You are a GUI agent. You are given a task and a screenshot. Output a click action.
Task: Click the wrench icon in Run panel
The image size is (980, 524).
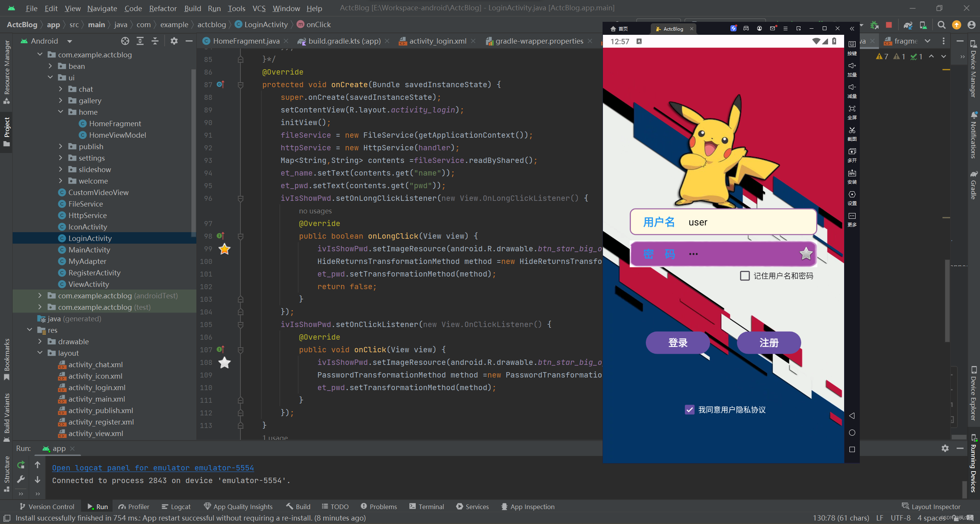21,479
